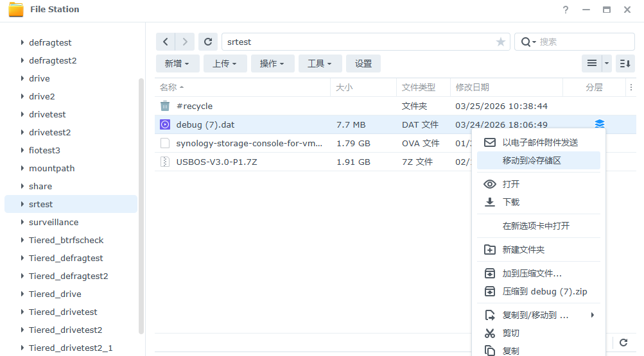Switch to list view icon
The height and width of the screenshot is (356, 644).
click(591, 64)
